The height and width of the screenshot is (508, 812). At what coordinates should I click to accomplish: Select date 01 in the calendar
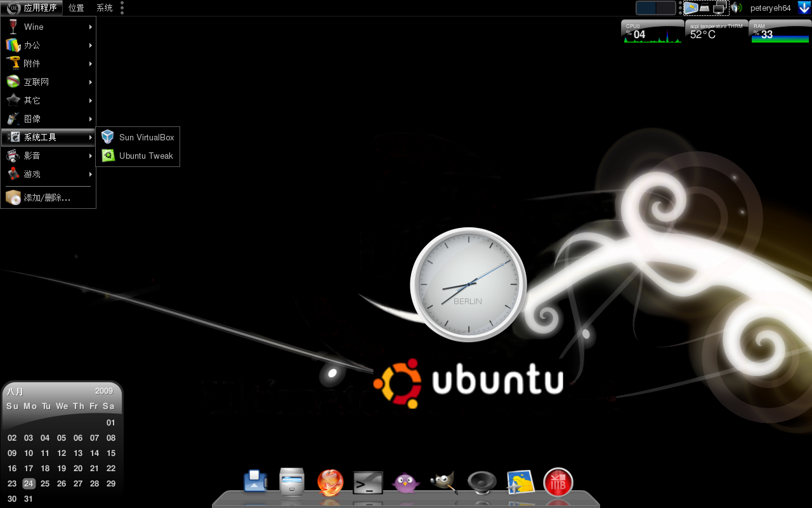(x=111, y=422)
